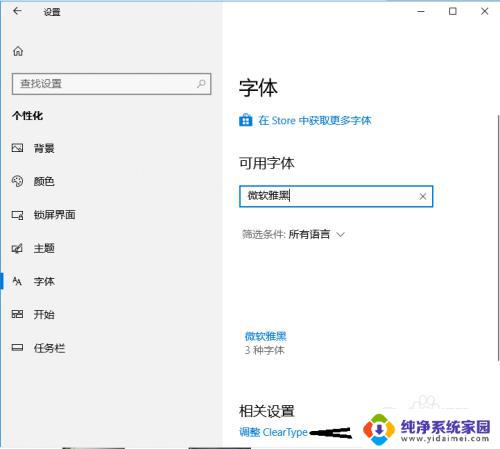Click the back arrow in Settings

click(17, 11)
